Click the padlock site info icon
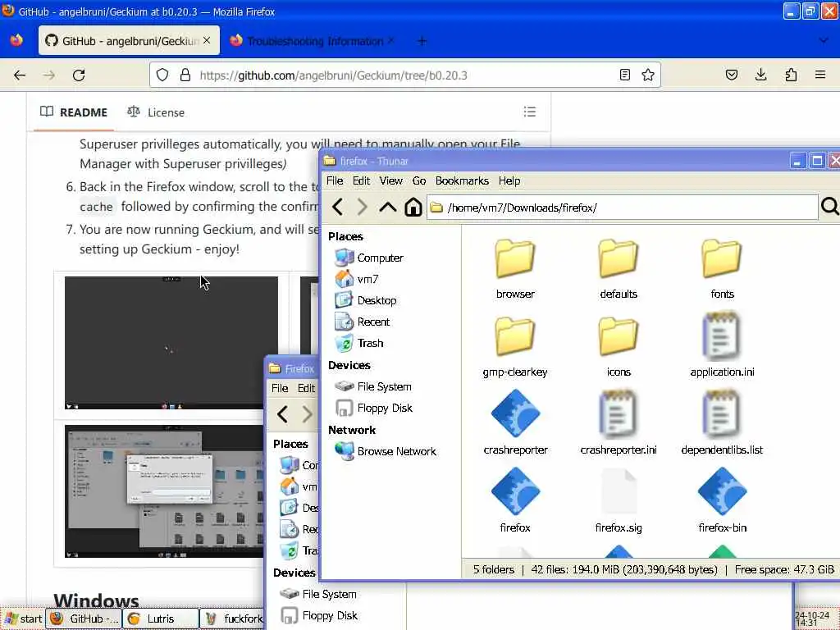The width and height of the screenshot is (840, 630). point(185,75)
